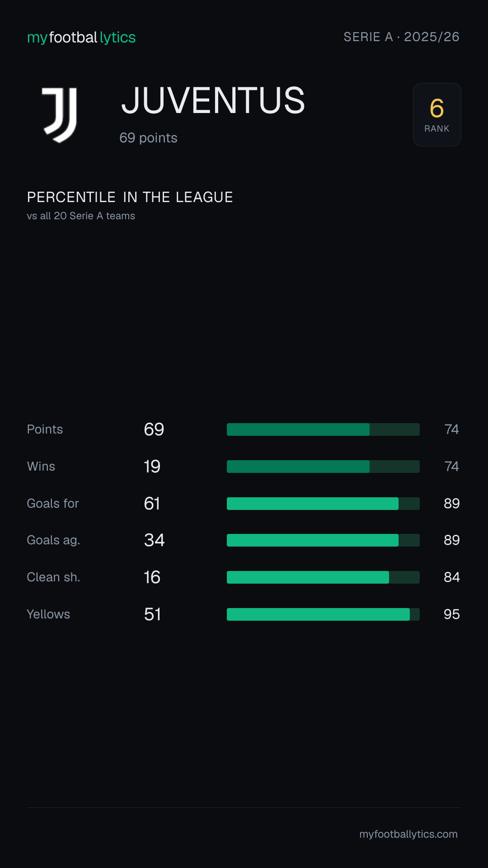Click the Juventus club crest logo

click(60, 115)
